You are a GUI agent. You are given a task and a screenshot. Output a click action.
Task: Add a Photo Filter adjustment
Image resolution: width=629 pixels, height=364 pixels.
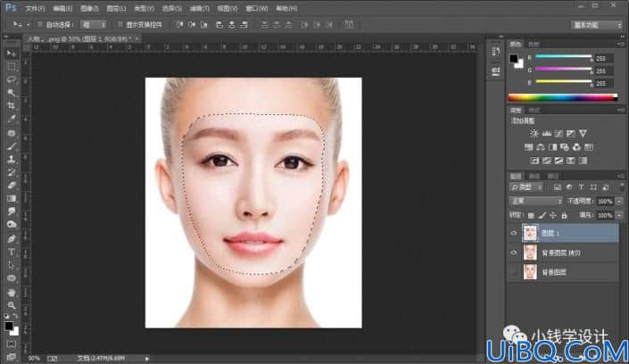click(565, 147)
